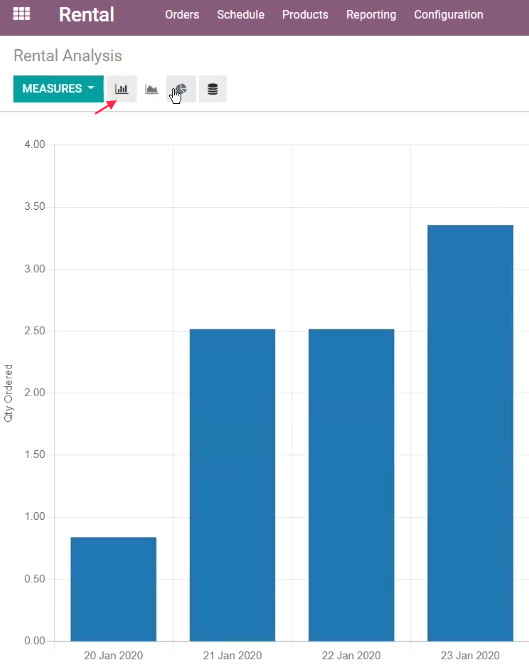Click the Qty Ordered axis label
The width and height of the screenshot is (529, 670).
coord(9,393)
